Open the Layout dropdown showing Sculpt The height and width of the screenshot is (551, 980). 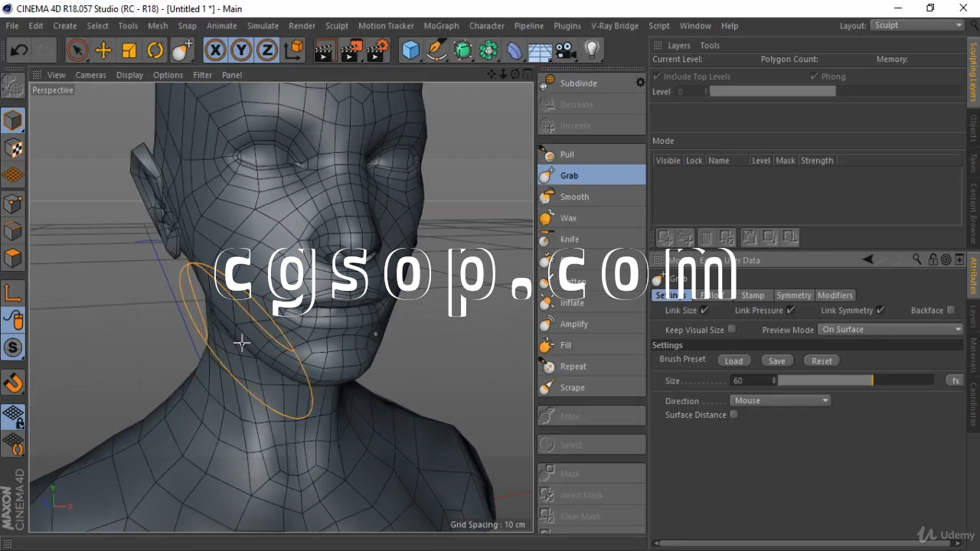(917, 25)
